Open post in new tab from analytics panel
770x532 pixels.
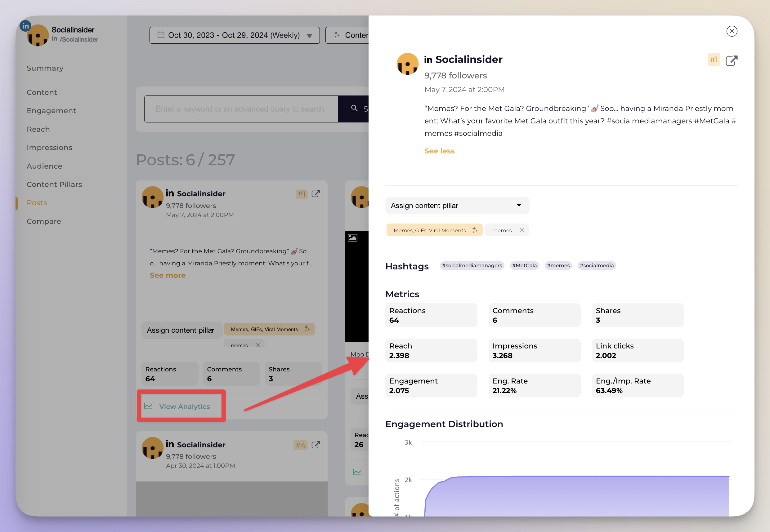click(x=731, y=60)
